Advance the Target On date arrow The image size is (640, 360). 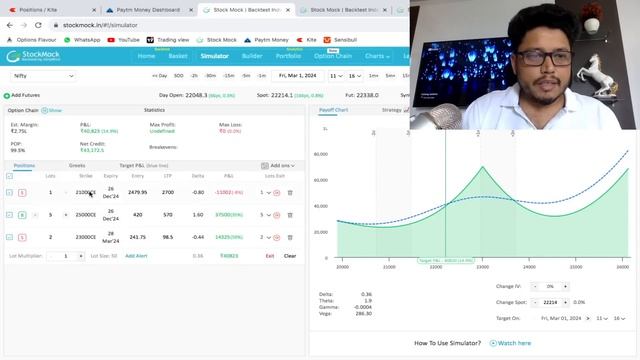(x=588, y=318)
